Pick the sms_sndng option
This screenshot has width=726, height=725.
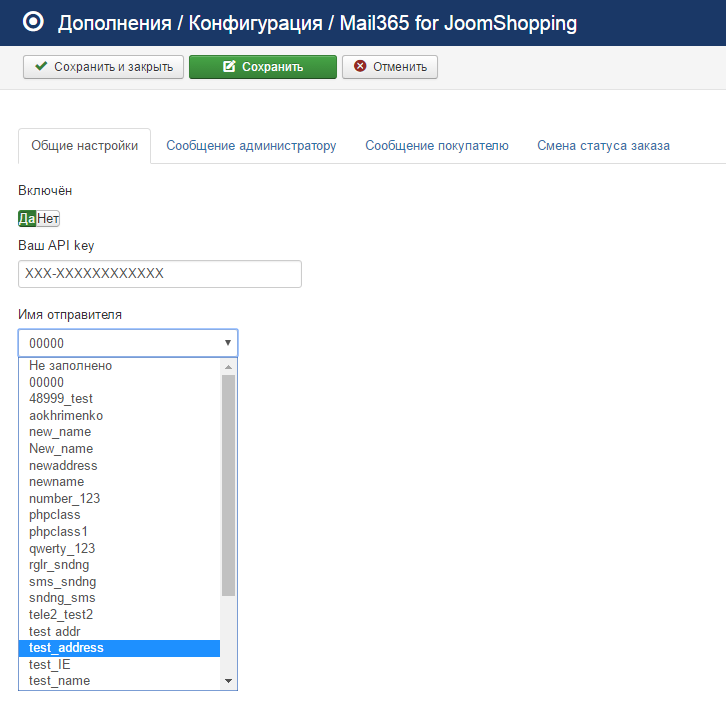(119, 581)
